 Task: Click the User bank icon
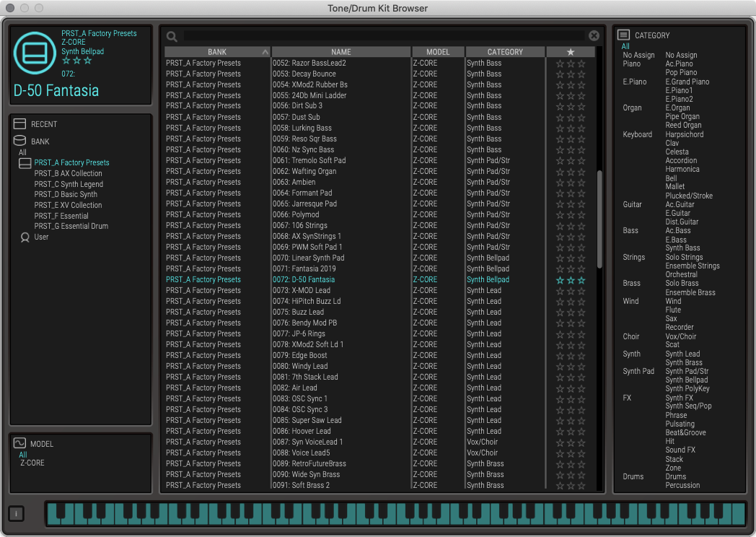pos(25,237)
